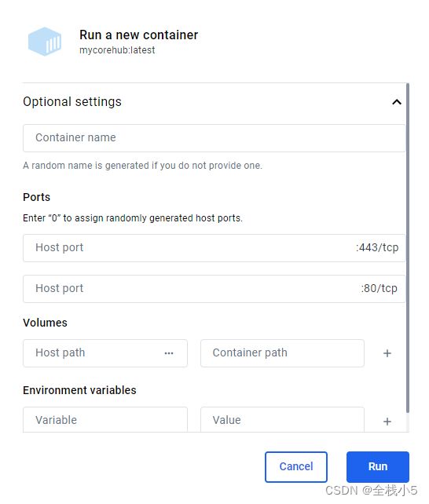Click the :443/tcp port label

pos(377,247)
